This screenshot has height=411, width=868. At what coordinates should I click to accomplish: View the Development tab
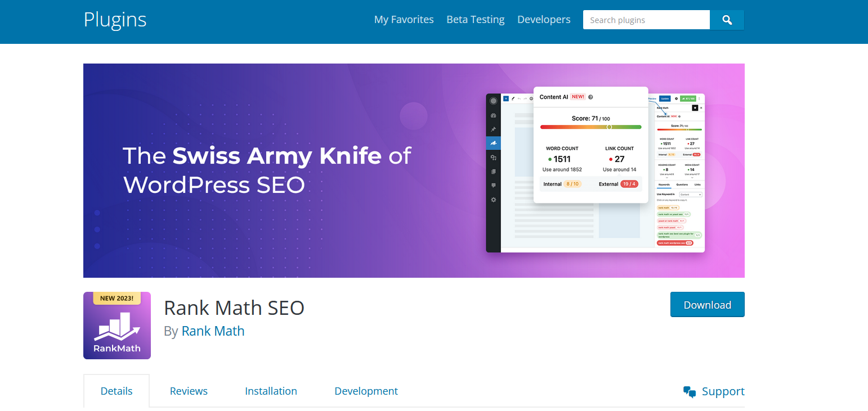(366, 391)
